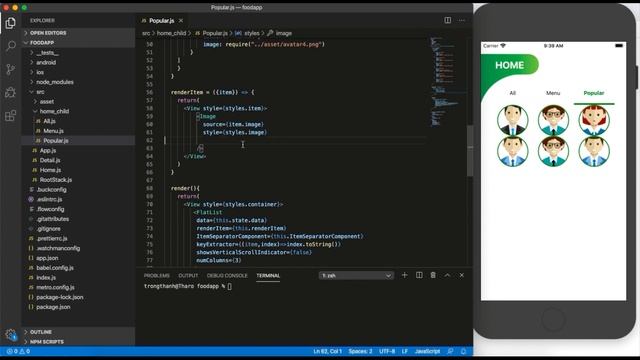Tap the glasses avatar in top row

click(553, 120)
